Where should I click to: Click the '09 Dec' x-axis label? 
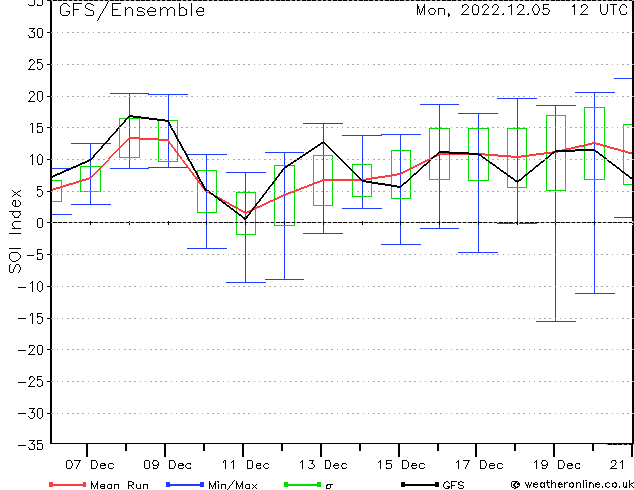[167, 465]
